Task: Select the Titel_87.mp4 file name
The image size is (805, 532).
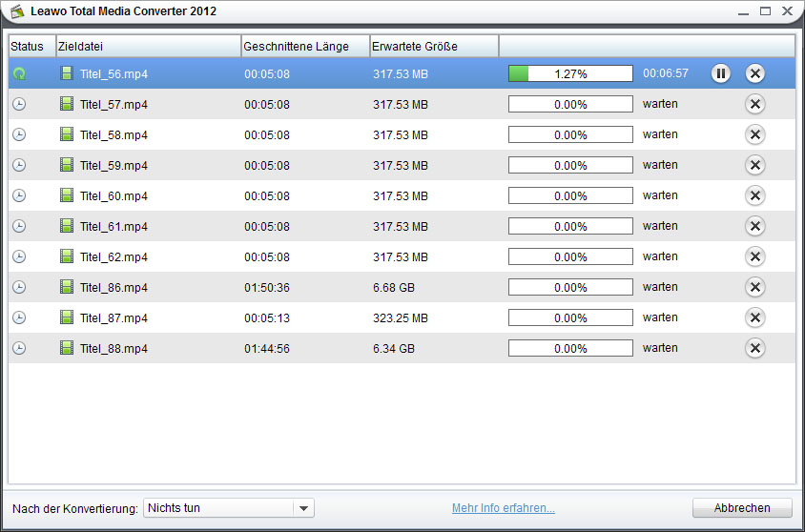Action: pos(114,318)
